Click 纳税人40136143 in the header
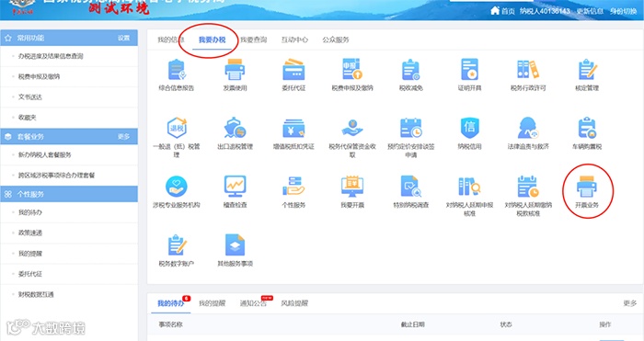 click(545, 11)
